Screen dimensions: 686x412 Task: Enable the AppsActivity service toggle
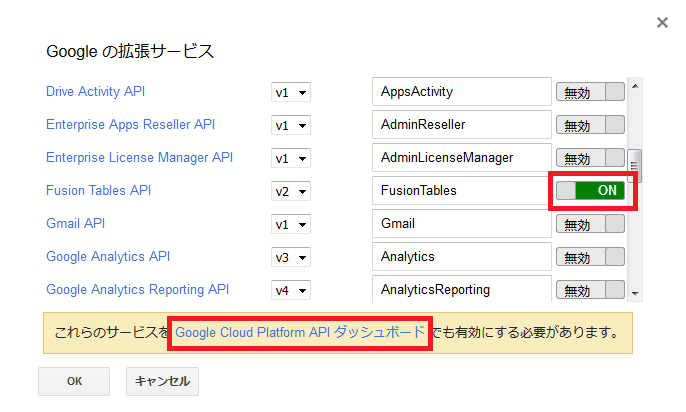click(x=590, y=92)
